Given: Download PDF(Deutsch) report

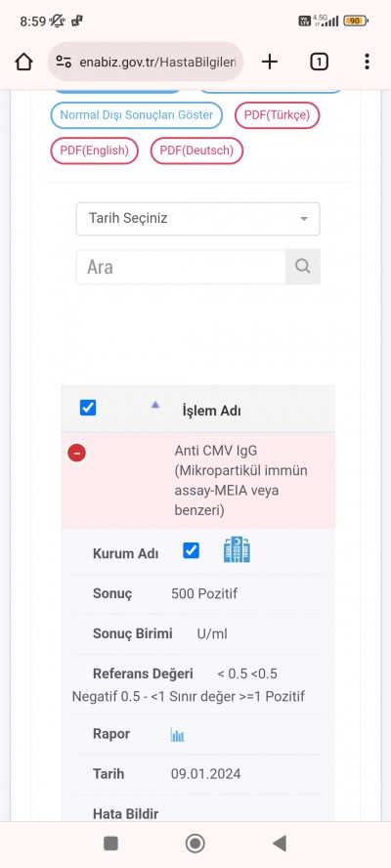Looking at the screenshot, I should tap(196, 151).
